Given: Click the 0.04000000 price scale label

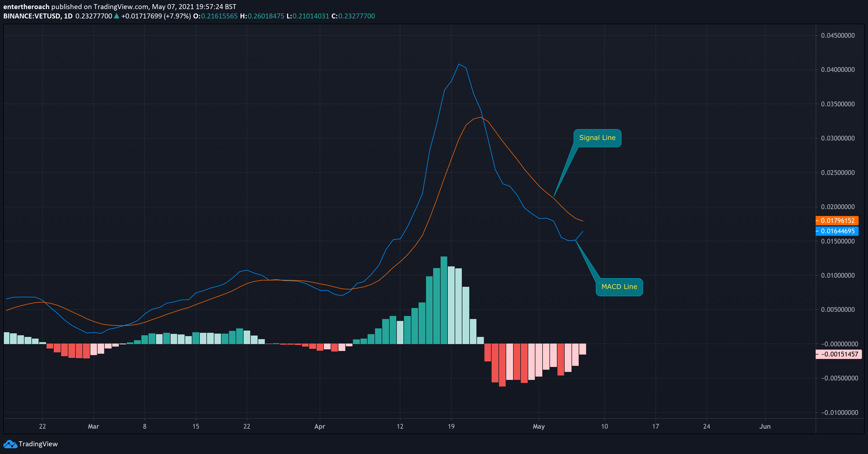Looking at the screenshot, I should point(838,70).
